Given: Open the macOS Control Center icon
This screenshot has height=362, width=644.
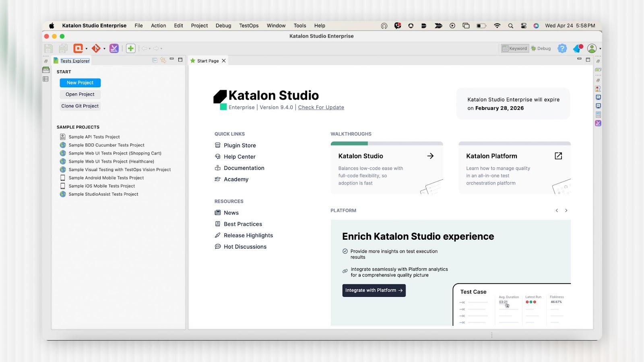Looking at the screenshot, I should [x=524, y=26].
